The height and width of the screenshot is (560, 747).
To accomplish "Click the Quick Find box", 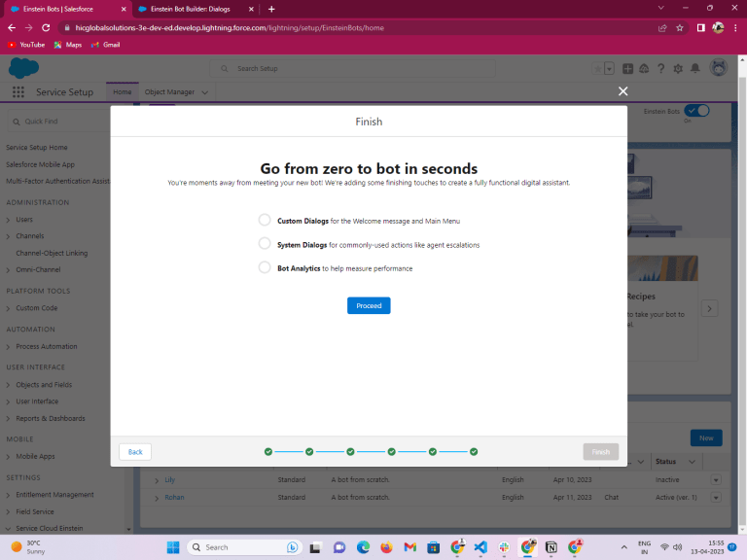I will [x=59, y=122].
